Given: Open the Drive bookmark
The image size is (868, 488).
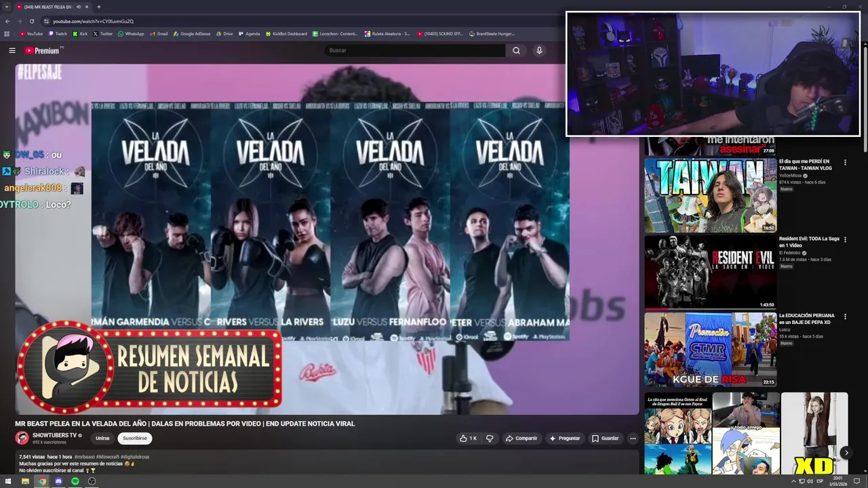Looking at the screenshot, I should tap(224, 33).
